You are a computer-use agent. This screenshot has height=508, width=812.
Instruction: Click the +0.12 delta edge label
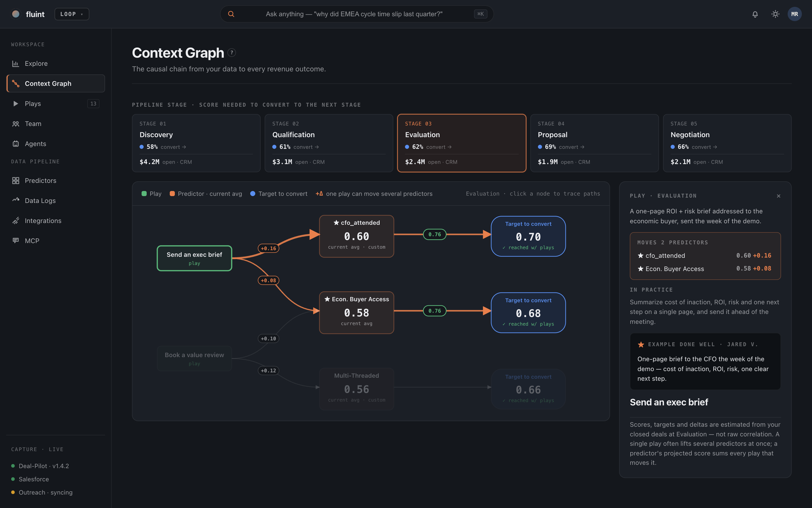[268, 370]
